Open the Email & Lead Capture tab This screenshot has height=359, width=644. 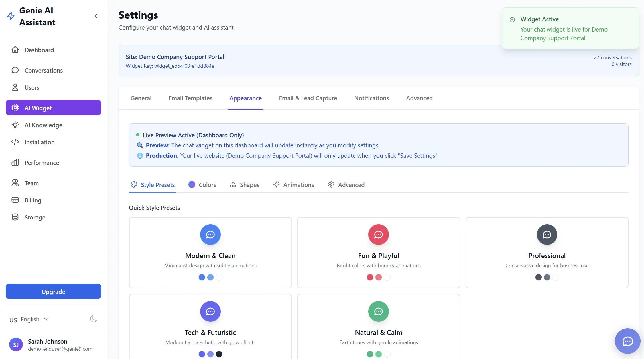pos(308,98)
